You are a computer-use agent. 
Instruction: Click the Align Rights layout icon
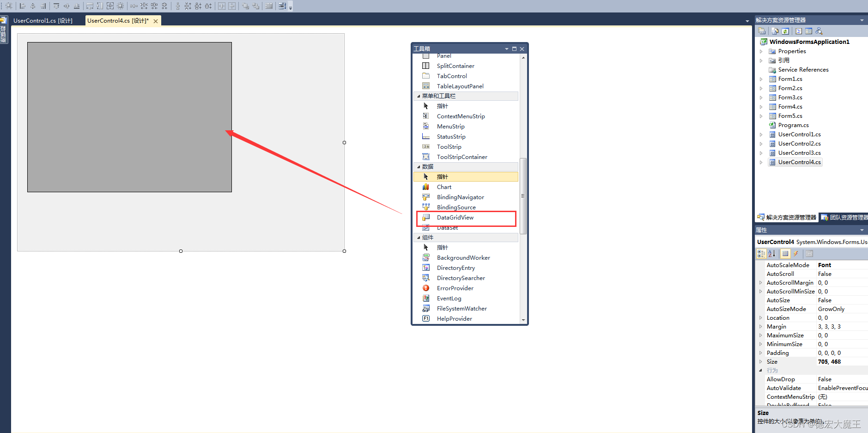point(43,6)
